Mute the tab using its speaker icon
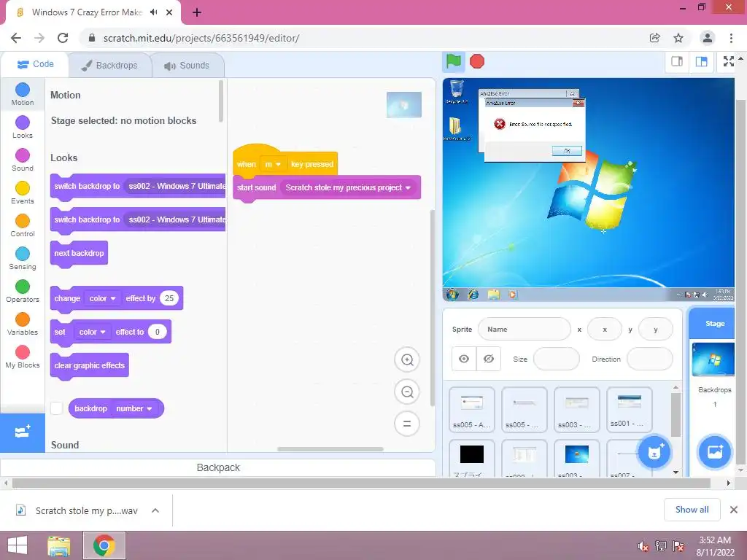747x560 pixels. 153,12
